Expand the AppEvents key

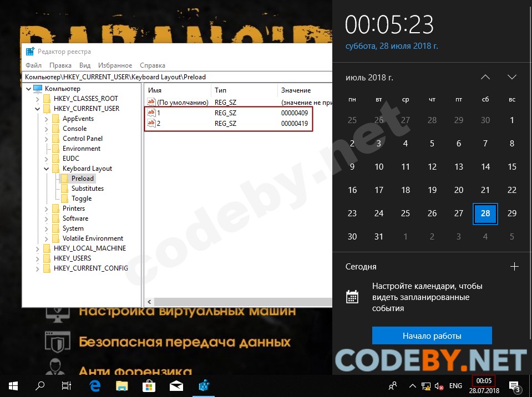(x=47, y=119)
